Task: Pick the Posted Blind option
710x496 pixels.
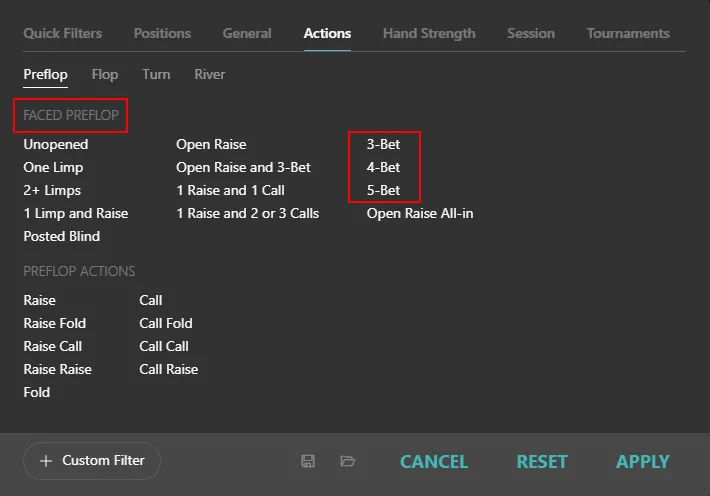Action: [62, 236]
